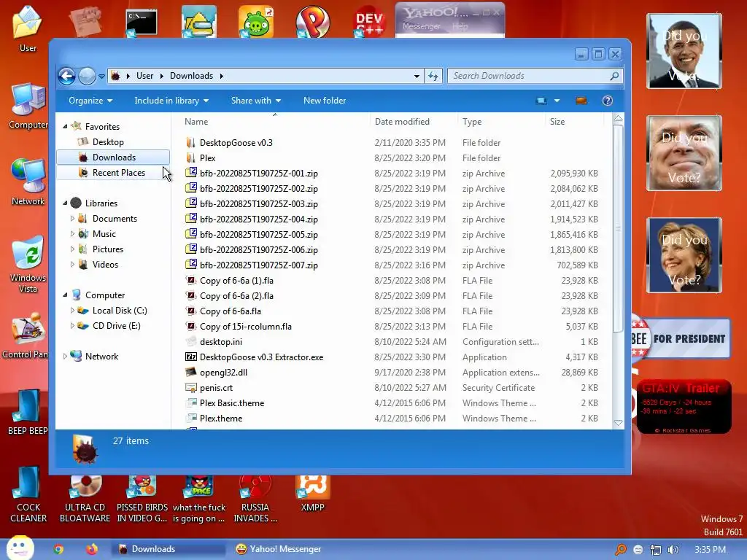747x560 pixels.
Task: Select the DesktopGoose v0.3 folder icon
Action: pyautogui.click(x=191, y=142)
